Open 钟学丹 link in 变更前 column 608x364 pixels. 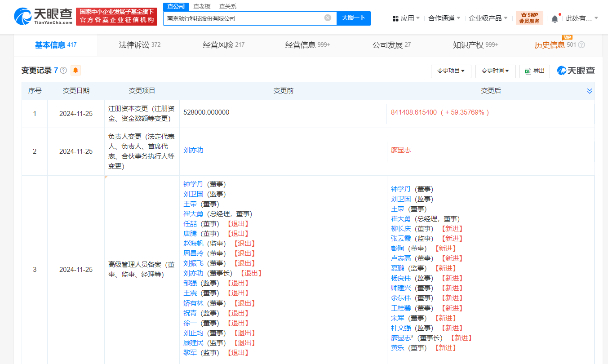point(193,184)
